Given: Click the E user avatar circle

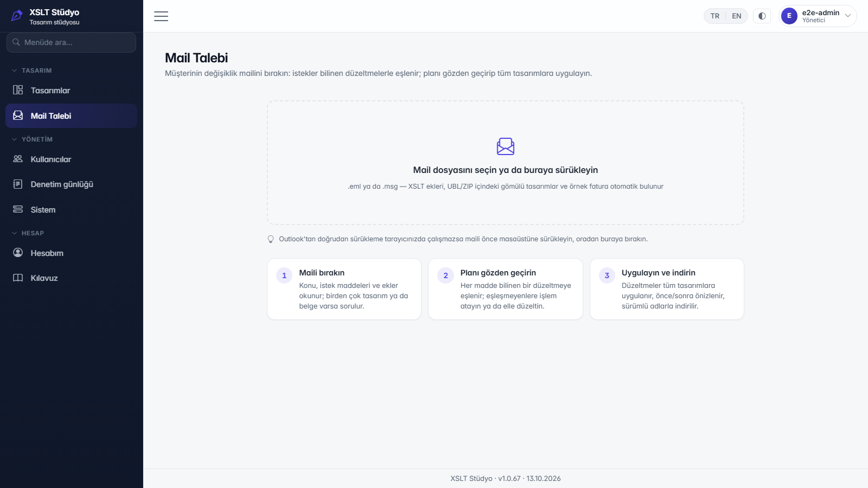Looking at the screenshot, I should 789,16.
